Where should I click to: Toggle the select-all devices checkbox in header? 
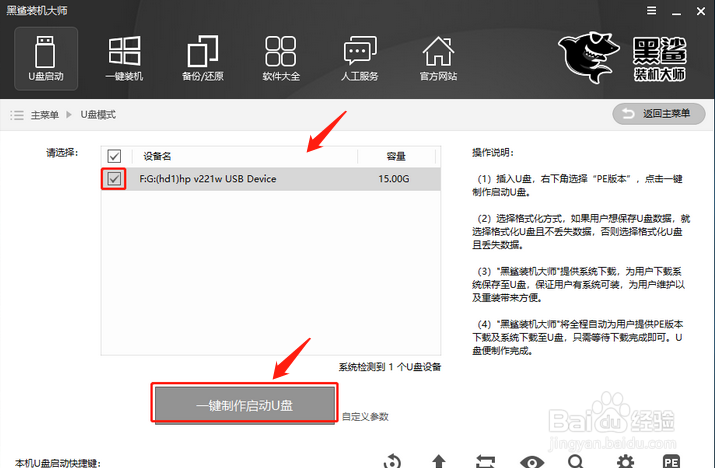click(114, 156)
